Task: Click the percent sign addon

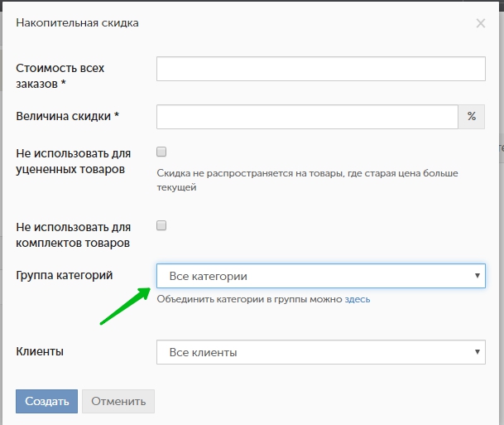Action: 472,117
